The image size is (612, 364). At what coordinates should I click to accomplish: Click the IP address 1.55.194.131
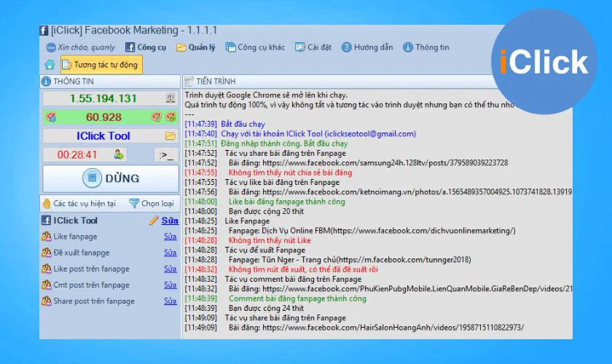pyautogui.click(x=103, y=98)
